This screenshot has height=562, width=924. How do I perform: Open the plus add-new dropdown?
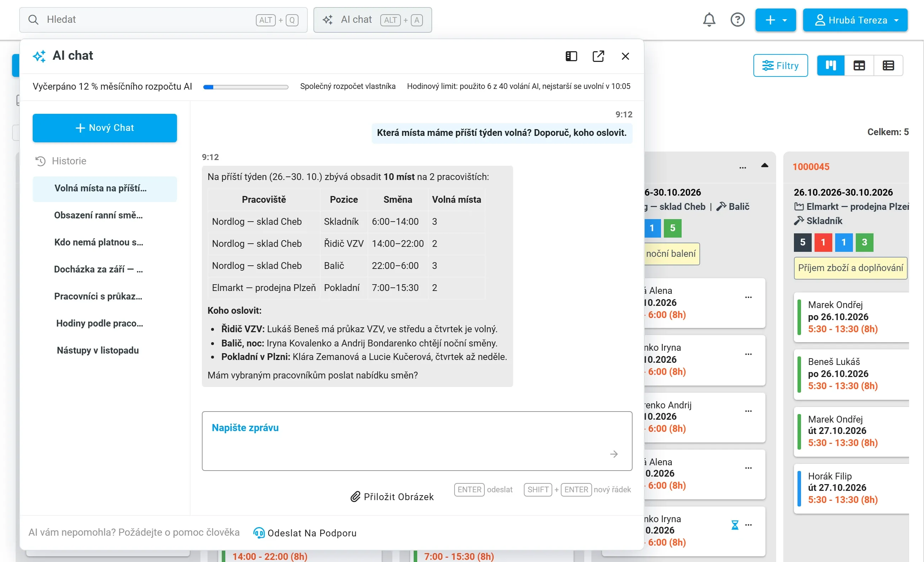[775, 20]
